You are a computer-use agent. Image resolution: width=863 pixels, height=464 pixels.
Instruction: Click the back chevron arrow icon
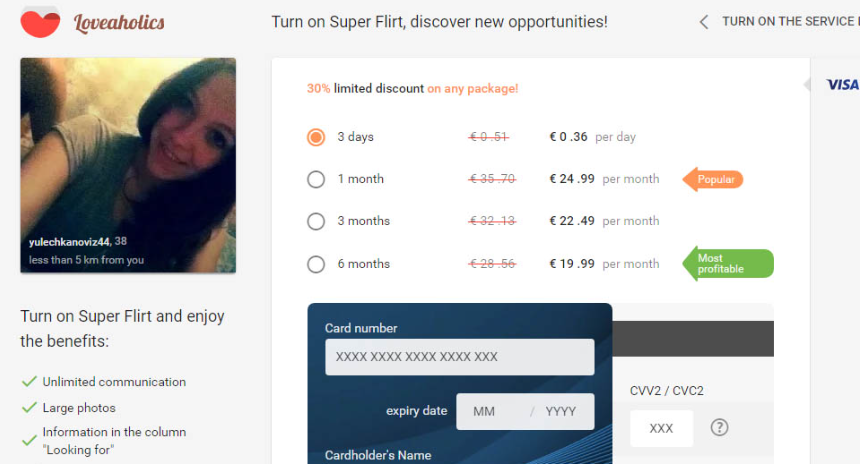(x=703, y=22)
